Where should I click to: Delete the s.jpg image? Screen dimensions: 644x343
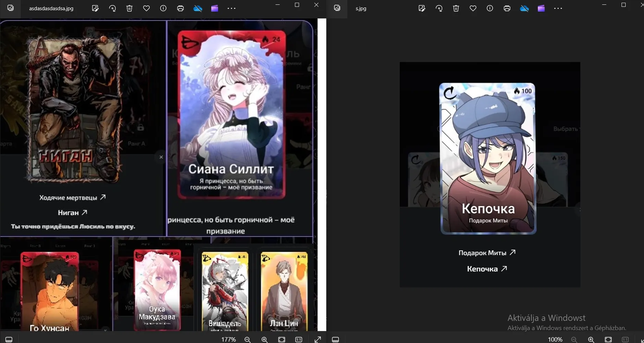(x=456, y=8)
